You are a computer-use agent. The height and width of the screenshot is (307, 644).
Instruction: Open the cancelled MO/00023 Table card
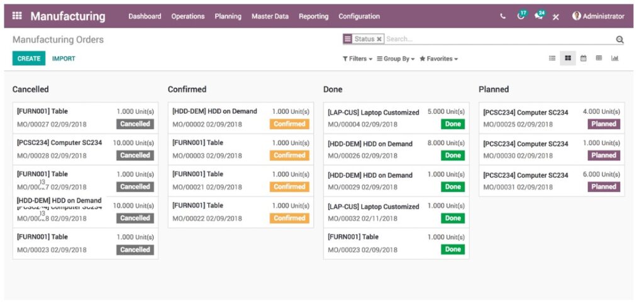(x=86, y=243)
